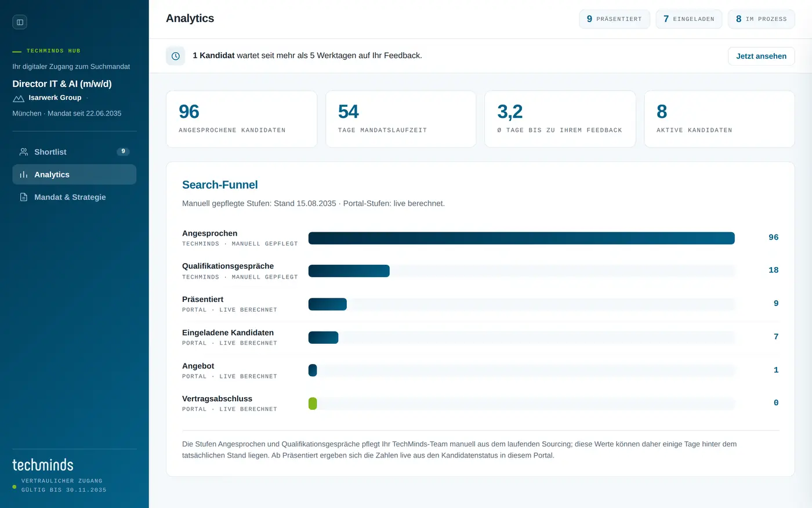Image resolution: width=812 pixels, height=508 pixels.
Task: Click the Jetzt ansehen button
Action: coord(761,56)
